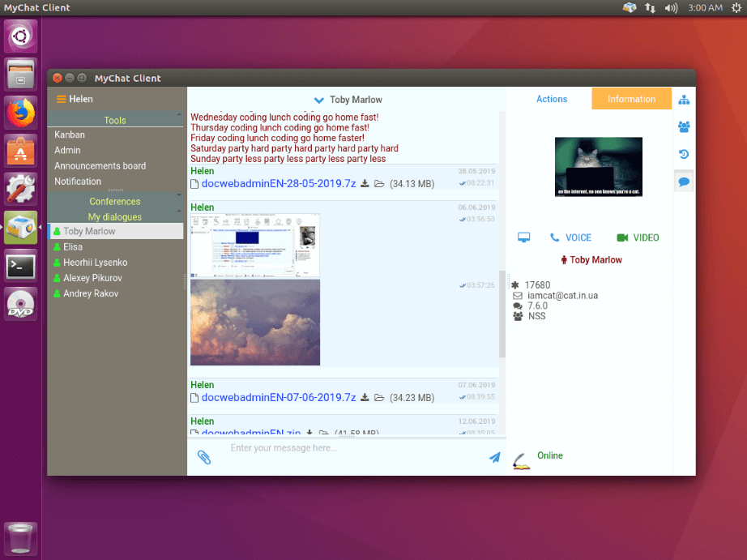
Task: Start screen sharing with the monitor icon
Action: click(x=523, y=237)
